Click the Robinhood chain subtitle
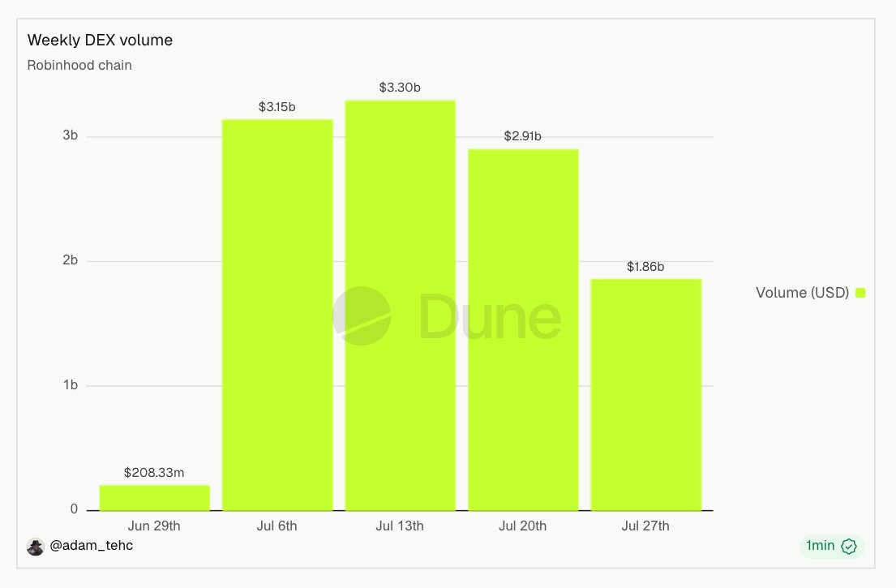896x588 pixels. pyautogui.click(x=79, y=65)
